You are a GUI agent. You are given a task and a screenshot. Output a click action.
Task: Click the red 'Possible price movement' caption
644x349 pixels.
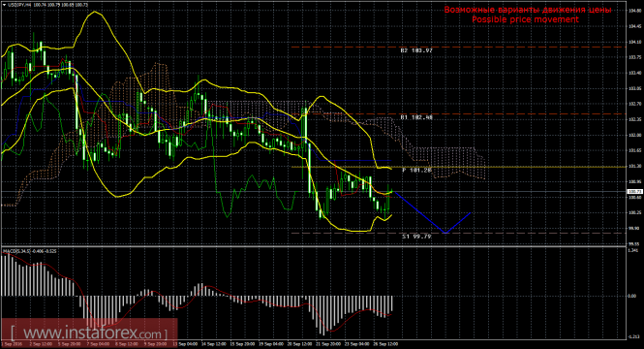(525, 19)
